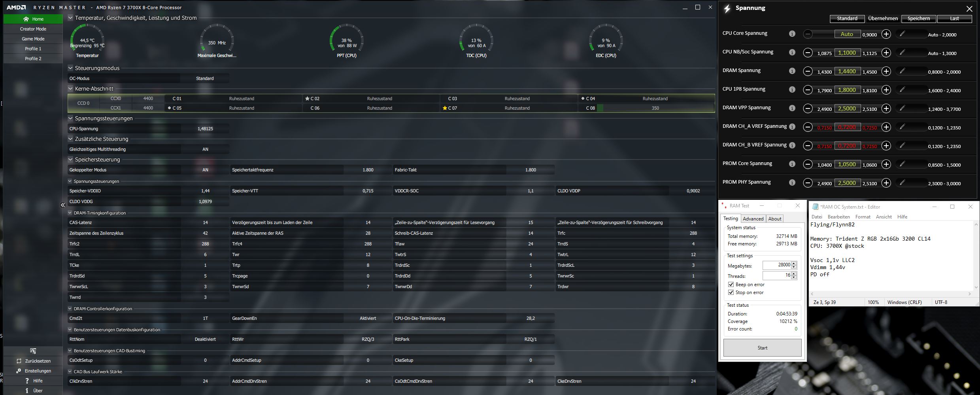
Task: Click the lightning bolt icon in Spannung header
Action: pos(727,8)
